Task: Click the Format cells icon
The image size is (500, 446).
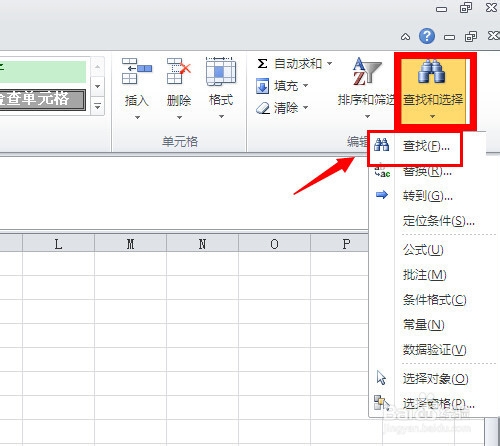Action: point(221,71)
